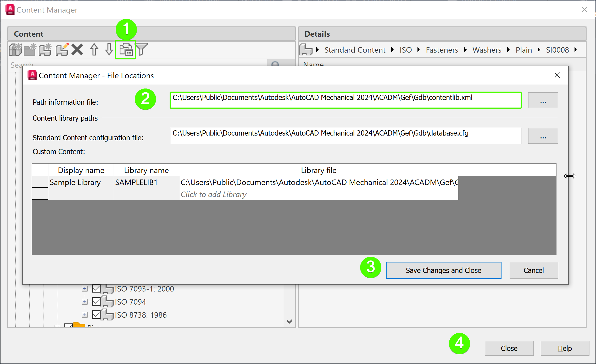Click the New Library icon
This screenshot has width=596, height=364.
click(15, 49)
